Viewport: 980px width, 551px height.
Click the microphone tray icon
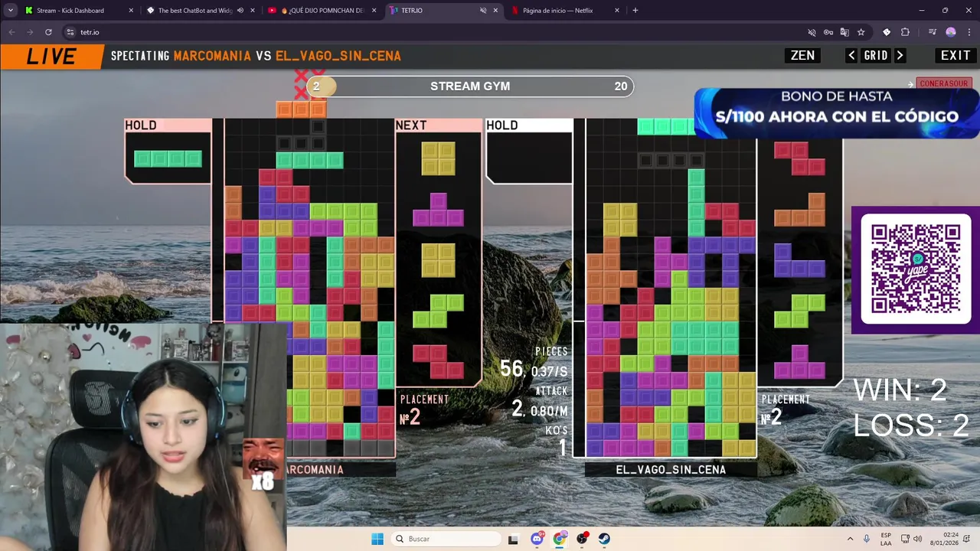click(867, 539)
